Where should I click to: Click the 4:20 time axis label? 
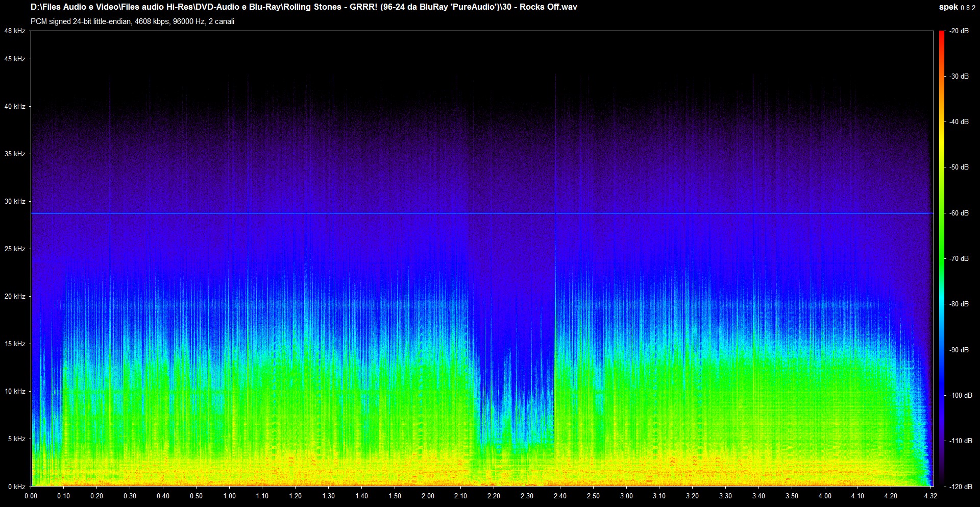coord(891,496)
